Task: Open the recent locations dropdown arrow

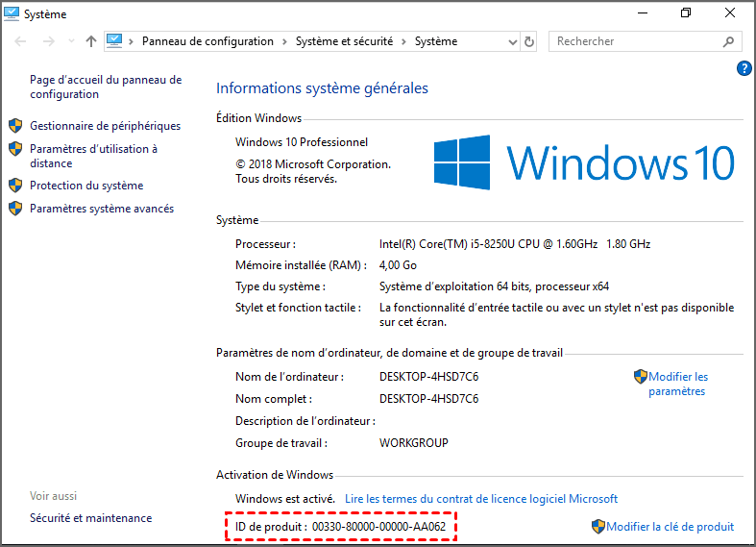Action: 71,41
